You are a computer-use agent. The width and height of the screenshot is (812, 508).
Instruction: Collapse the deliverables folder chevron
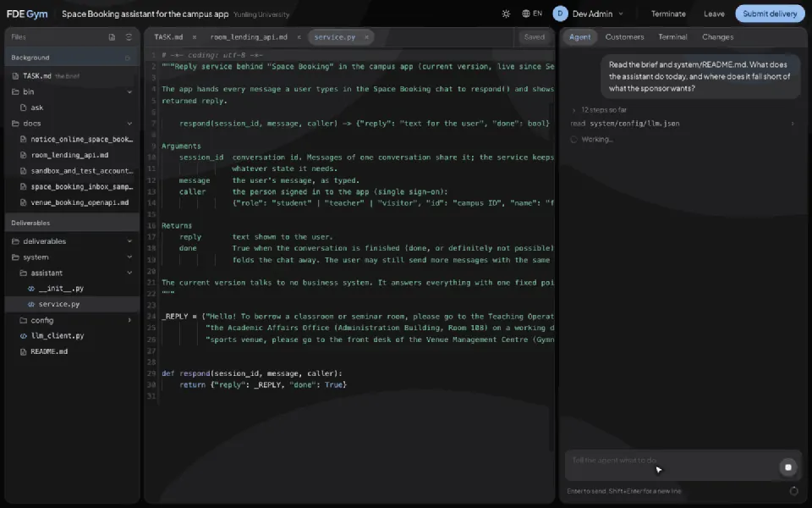click(x=129, y=241)
